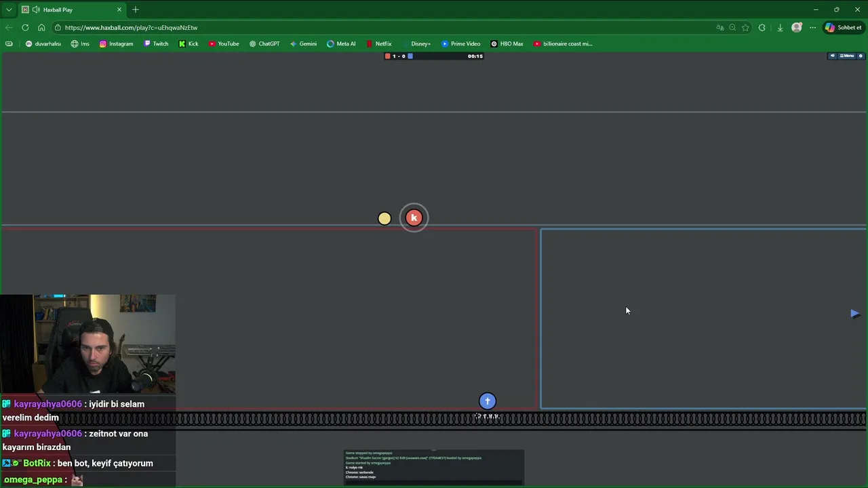Add page to favorites star
This screenshot has width=868, height=488.
[x=745, y=28]
